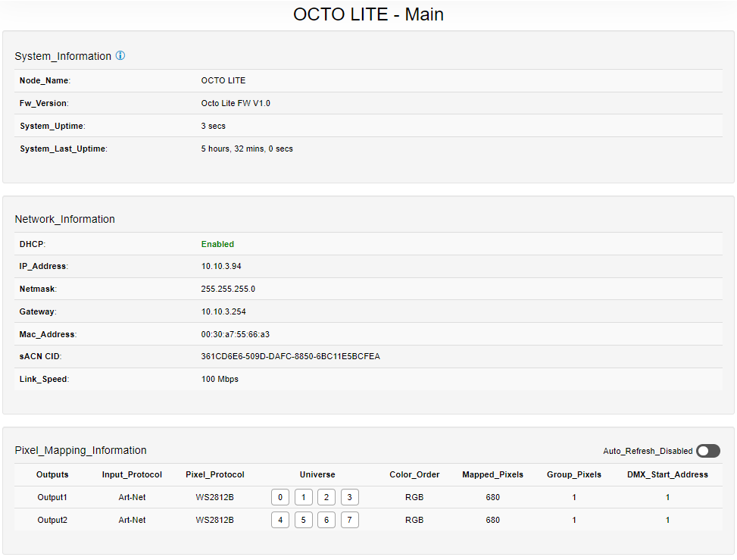Click last uptime value 5 hours, 32 mins
737x560 pixels.
pyautogui.click(x=247, y=149)
